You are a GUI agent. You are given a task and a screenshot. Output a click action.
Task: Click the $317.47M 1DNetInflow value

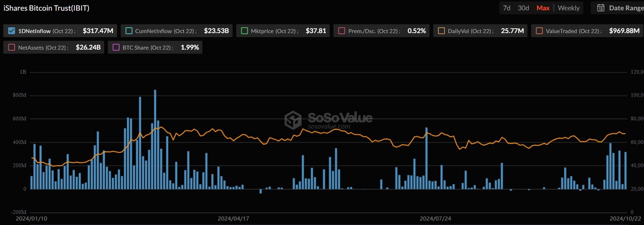[x=98, y=31]
